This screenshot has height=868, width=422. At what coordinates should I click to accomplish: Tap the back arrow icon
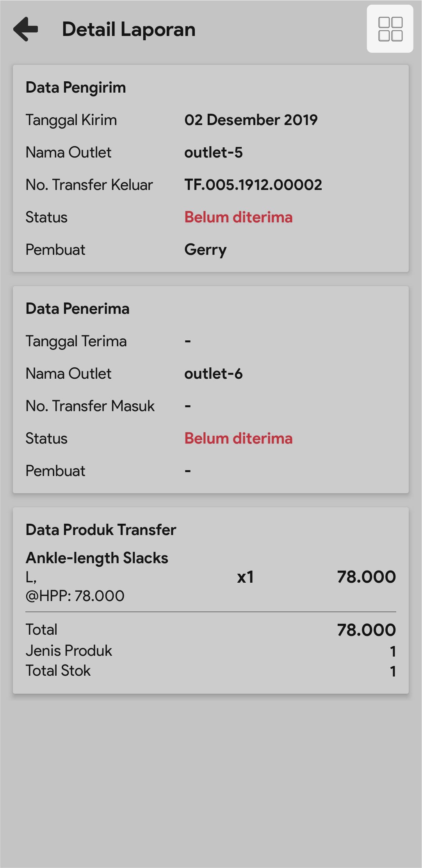(x=26, y=29)
